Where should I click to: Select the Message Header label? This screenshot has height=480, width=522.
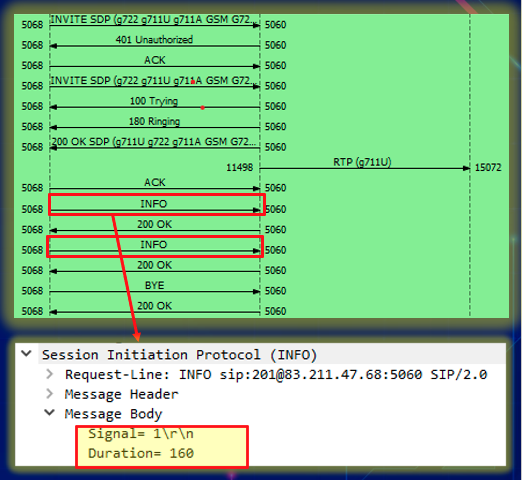coord(121,394)
